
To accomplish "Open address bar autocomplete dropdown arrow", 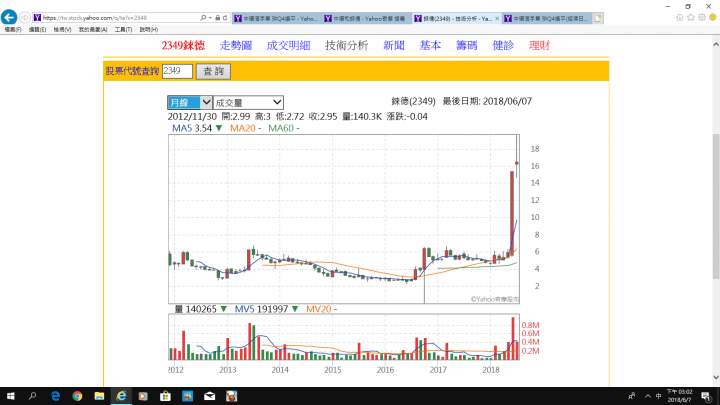I will pos(210,17).
